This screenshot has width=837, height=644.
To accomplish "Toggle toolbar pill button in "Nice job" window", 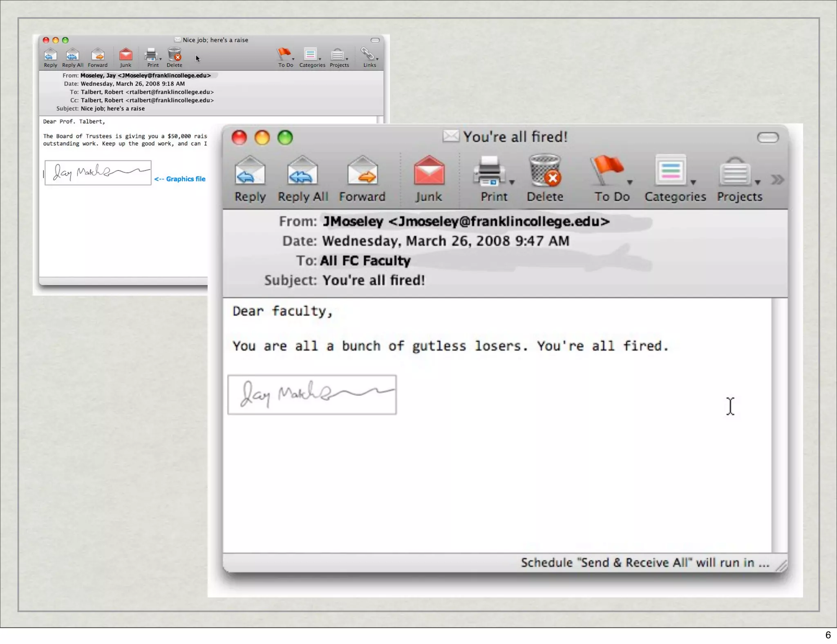I will (x=375, y=40).
